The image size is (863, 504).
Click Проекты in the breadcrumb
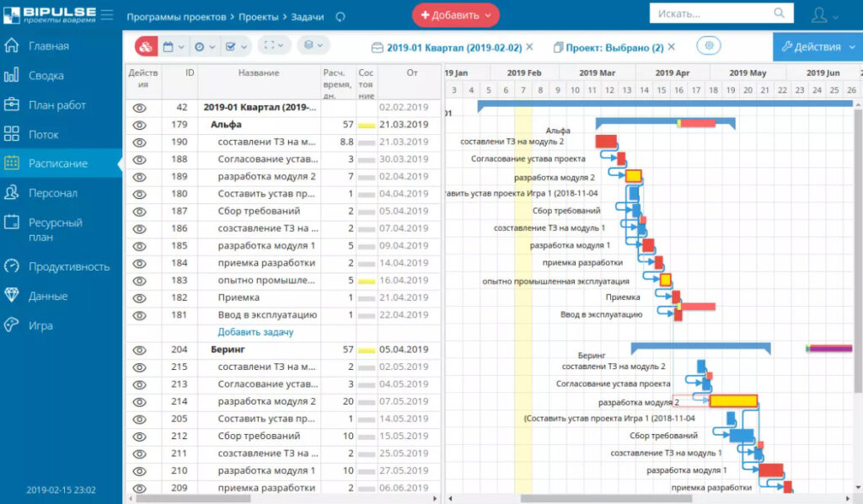point(260,16)
